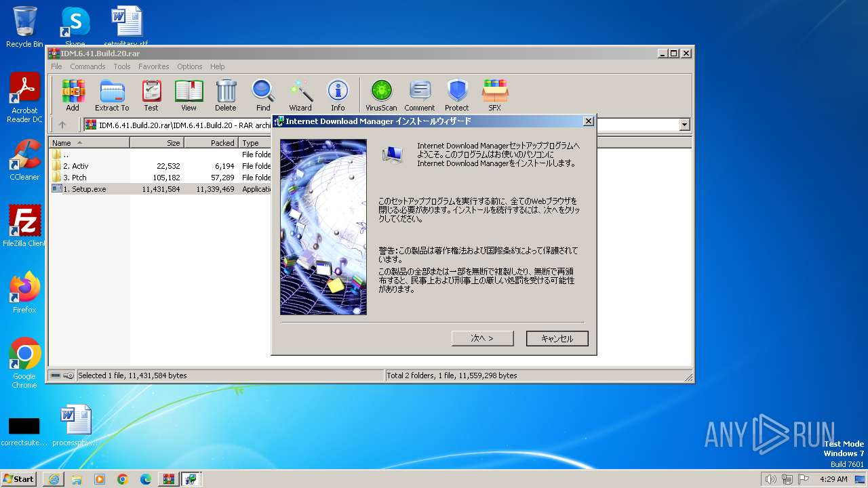Select the '3. Ptch' folder row
Image resolution: width=868 pixels, height=488 pixels.
tap(161, 178)
